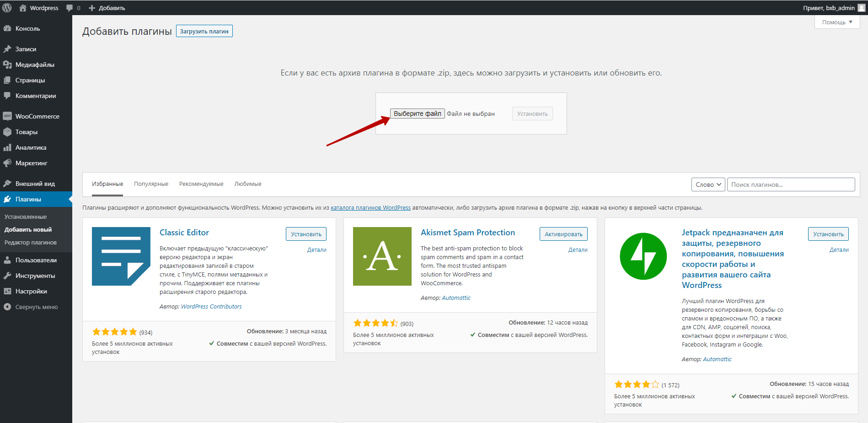
Task: Switch to the Популярные tab
Action: click(151, 184)
